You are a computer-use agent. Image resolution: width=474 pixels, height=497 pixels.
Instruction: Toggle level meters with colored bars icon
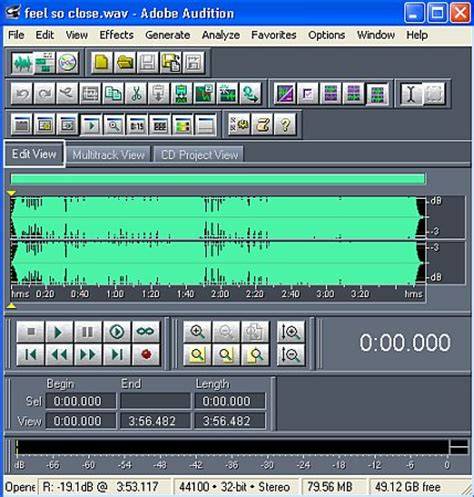[182, 125]
